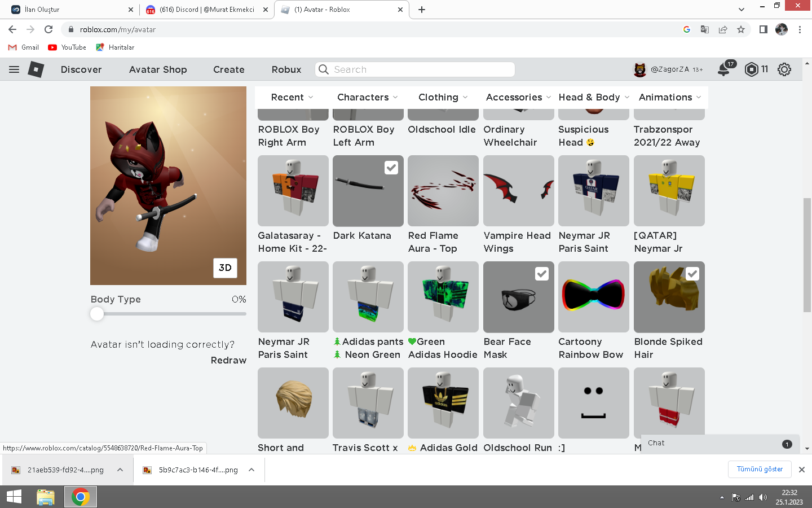Open the Create page
812x508 pixels.
click(229, 69)
